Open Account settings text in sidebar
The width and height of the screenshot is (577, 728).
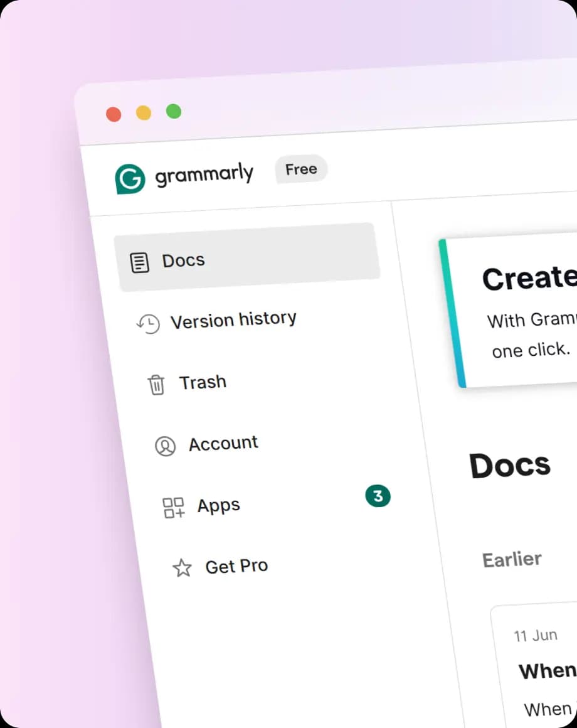(x=223, y=443)
